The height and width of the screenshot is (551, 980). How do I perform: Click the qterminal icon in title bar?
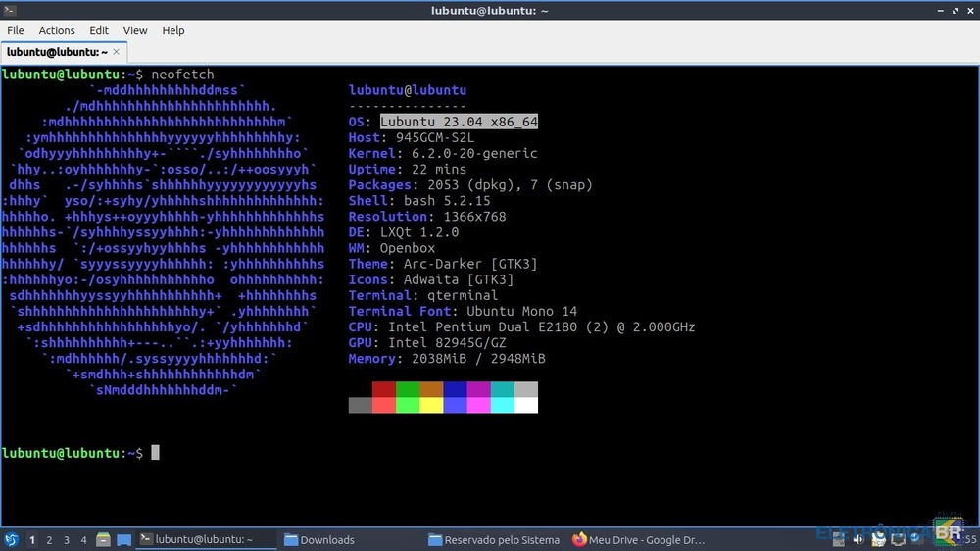tap(9, 10)
